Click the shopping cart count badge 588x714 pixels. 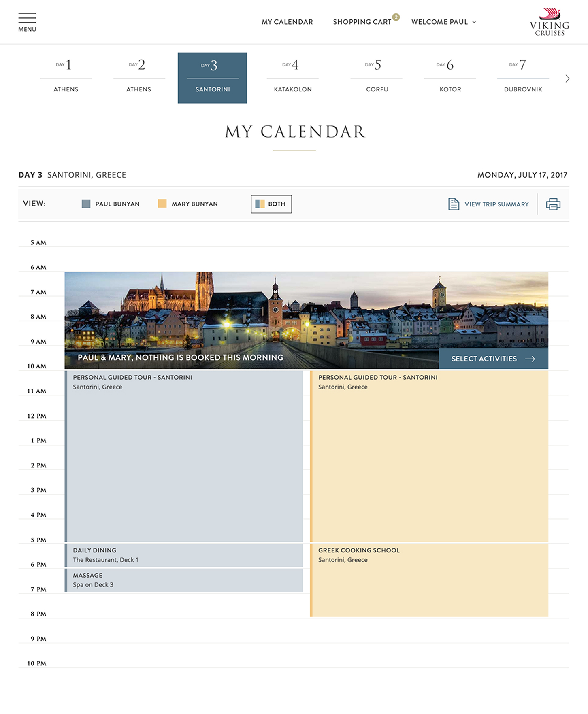coord(396,17)
